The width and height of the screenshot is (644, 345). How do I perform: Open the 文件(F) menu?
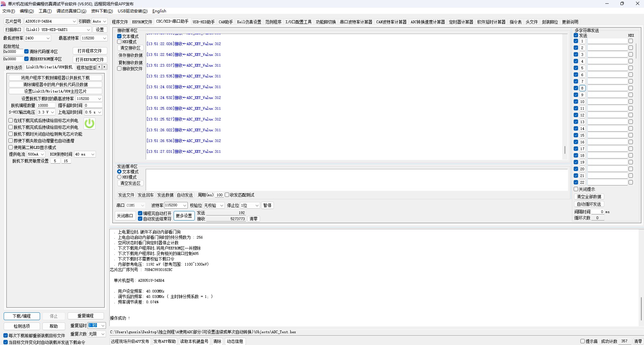[x=9, y=11]
